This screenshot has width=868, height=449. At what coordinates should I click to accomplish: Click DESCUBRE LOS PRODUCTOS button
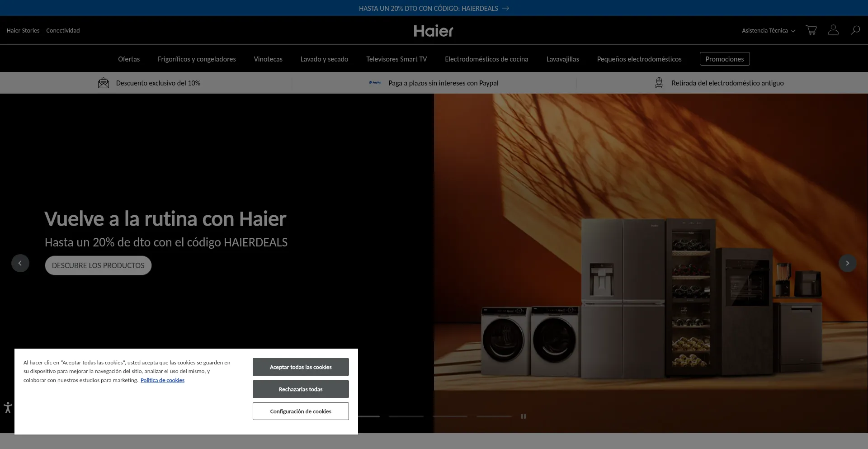[98, 265]
